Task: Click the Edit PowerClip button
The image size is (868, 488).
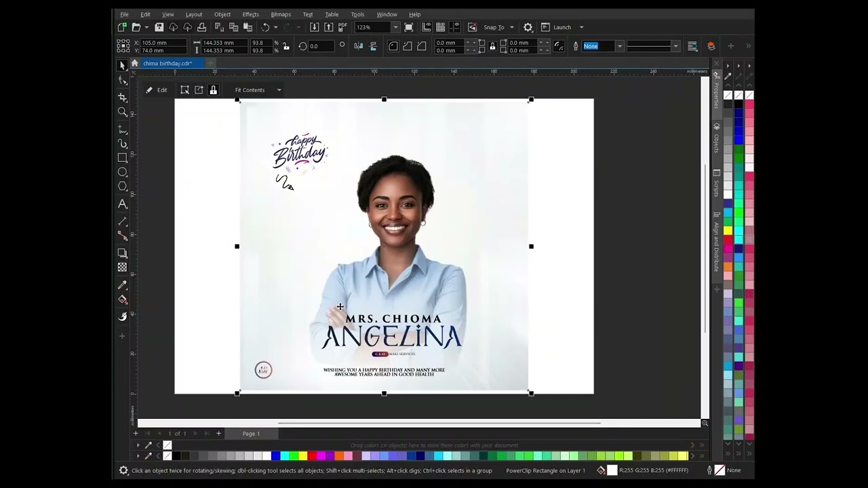Action: click(x=156, y=89)
